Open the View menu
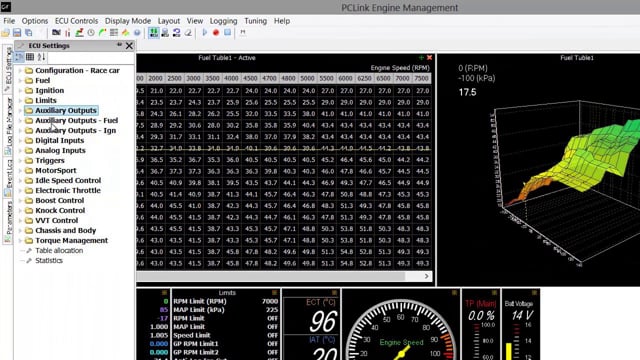The height and width of the screenshot is (360, 640). point(195,21)
